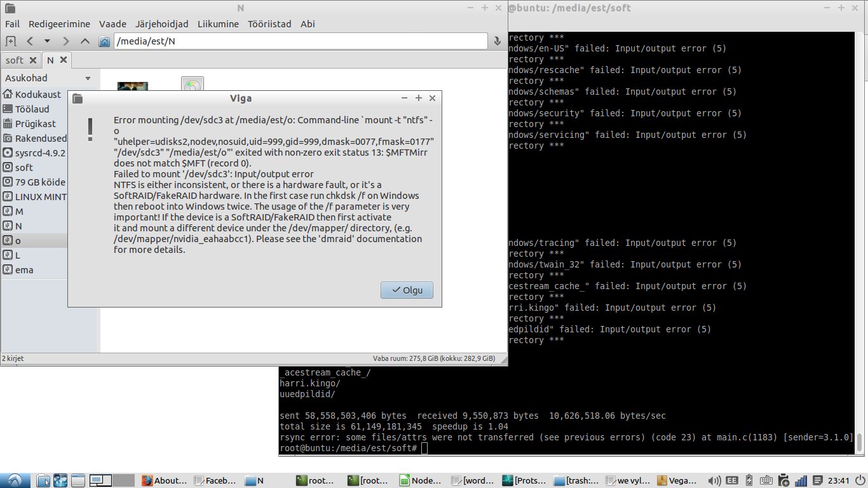Go back with the left arrow toolbar button
Viewport: 868px width, 488px height.
click(x=29, y=41)
